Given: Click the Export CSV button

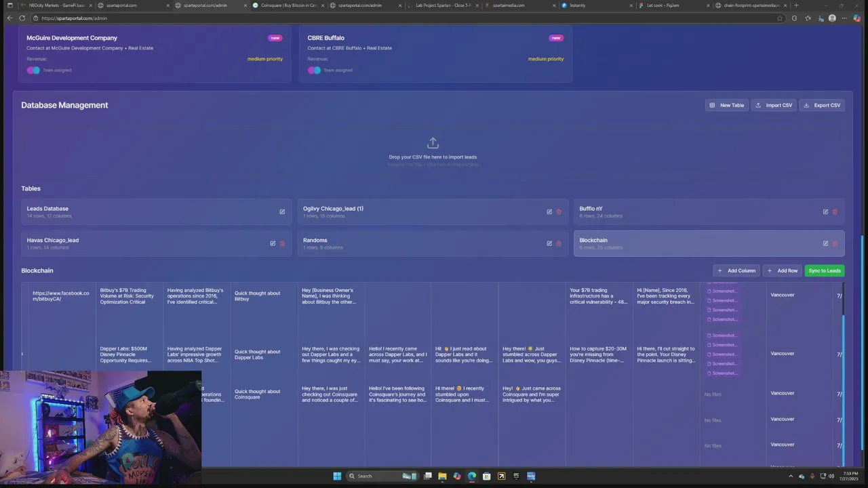Looking at the screenshot, I should tap(822, 105).
